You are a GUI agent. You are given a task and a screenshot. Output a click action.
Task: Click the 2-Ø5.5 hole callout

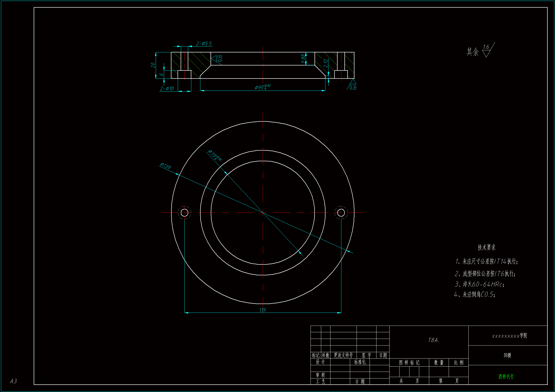(x=204, y=43)
